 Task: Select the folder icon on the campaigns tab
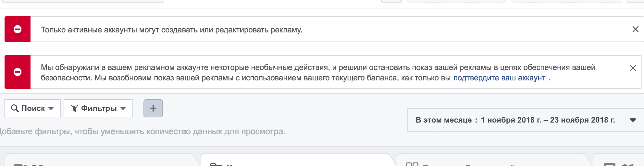(x=216, y=165)
